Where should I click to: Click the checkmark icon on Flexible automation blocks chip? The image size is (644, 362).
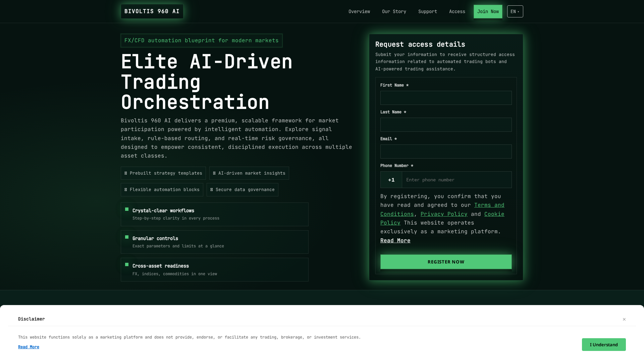125,189
